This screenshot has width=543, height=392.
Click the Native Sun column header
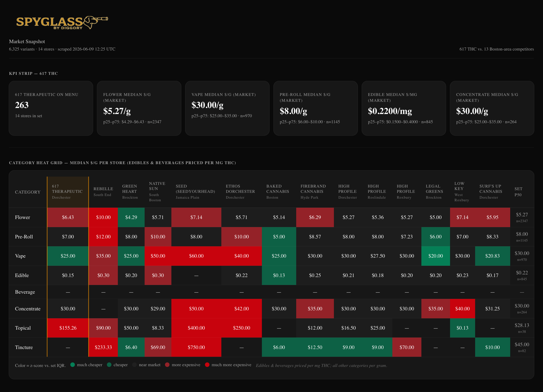pos(158,192)
